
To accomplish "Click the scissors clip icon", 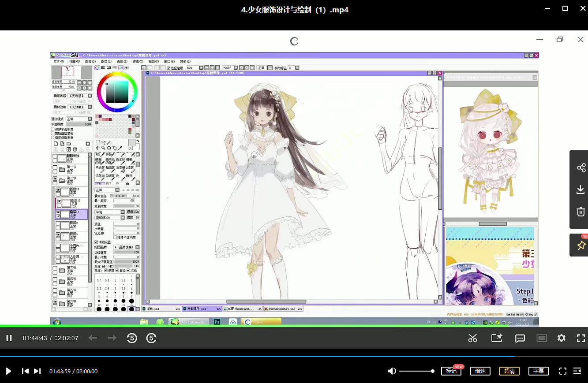I will 472,338.
